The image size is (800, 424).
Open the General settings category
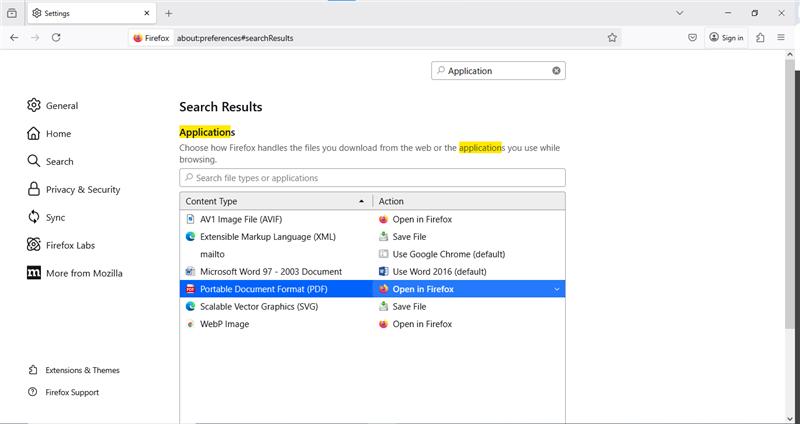(53, 106)
